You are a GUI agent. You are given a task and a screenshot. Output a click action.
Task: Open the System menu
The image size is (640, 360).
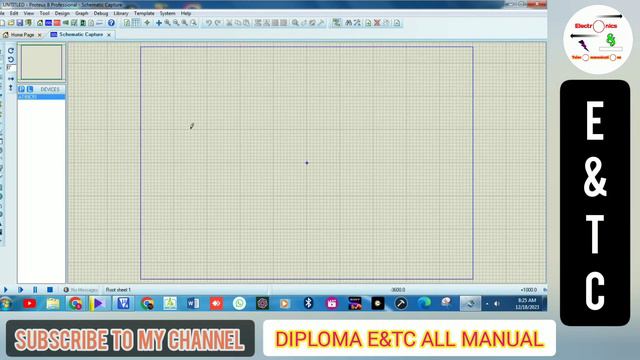tap(167, 13)
